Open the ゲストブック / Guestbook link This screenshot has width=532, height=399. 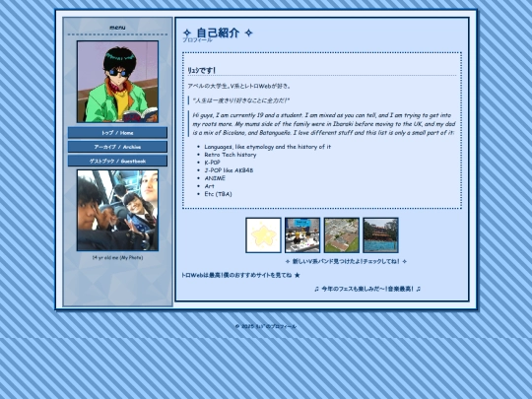point(117,162)
